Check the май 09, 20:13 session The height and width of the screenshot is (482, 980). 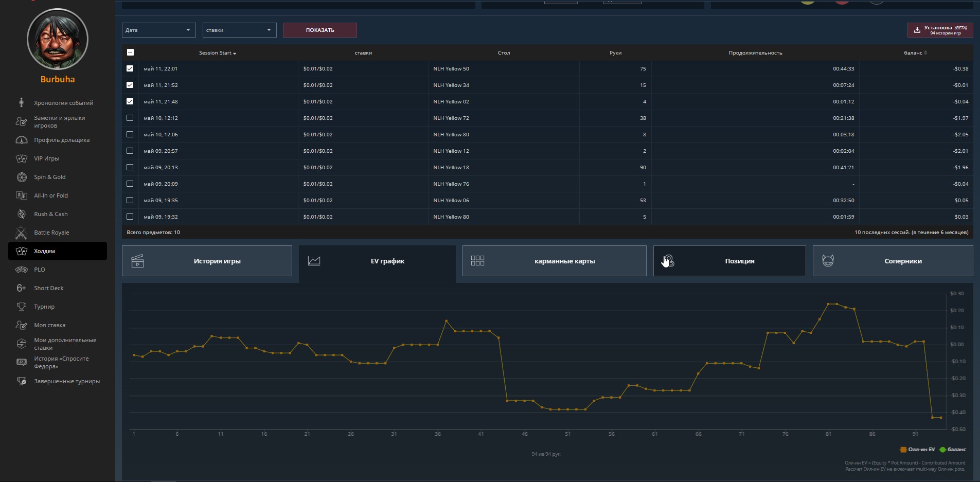130,167
